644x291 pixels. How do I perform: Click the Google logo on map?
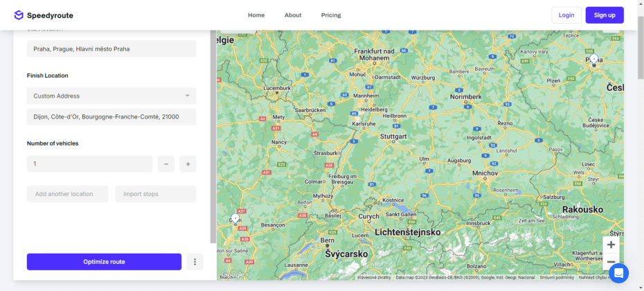pyautogui.click(x=232, y=275)
